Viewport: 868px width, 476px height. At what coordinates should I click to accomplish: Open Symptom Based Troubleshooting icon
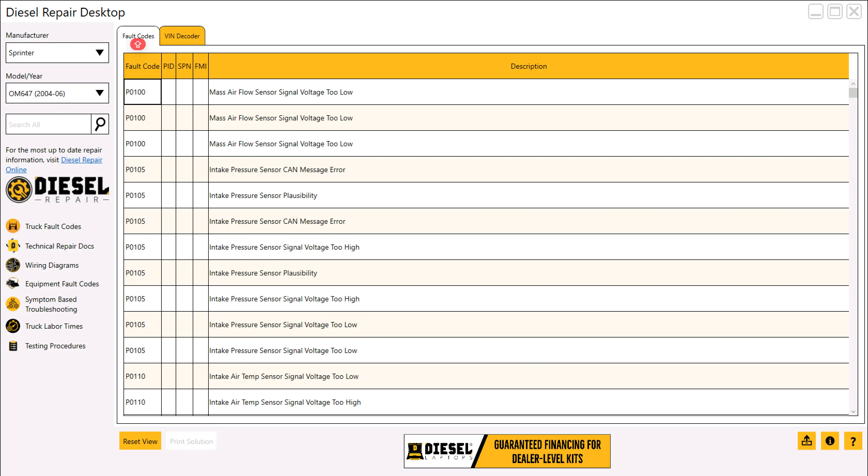click(x=13, y=304)
